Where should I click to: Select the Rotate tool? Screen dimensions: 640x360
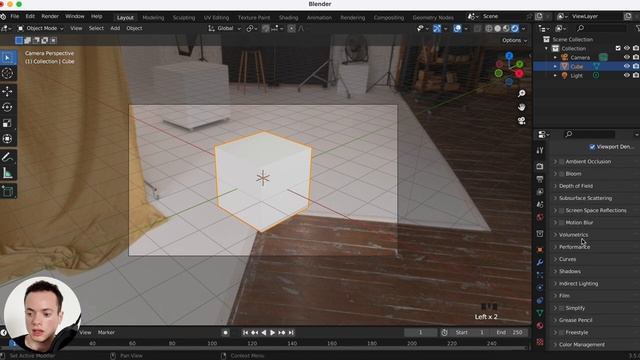point(8,107)
